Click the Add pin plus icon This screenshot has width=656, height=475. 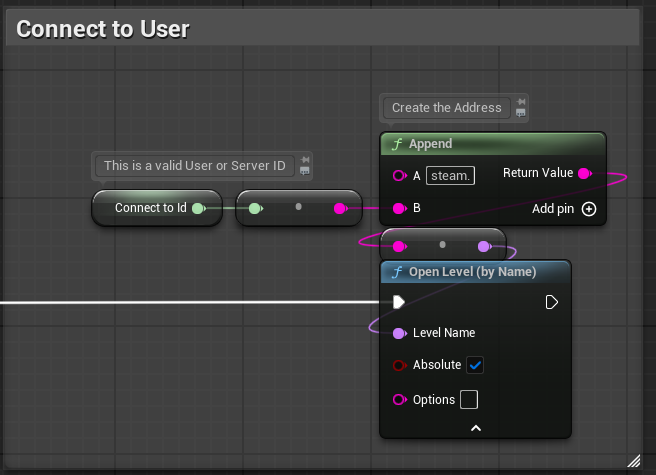click(589, 209)
